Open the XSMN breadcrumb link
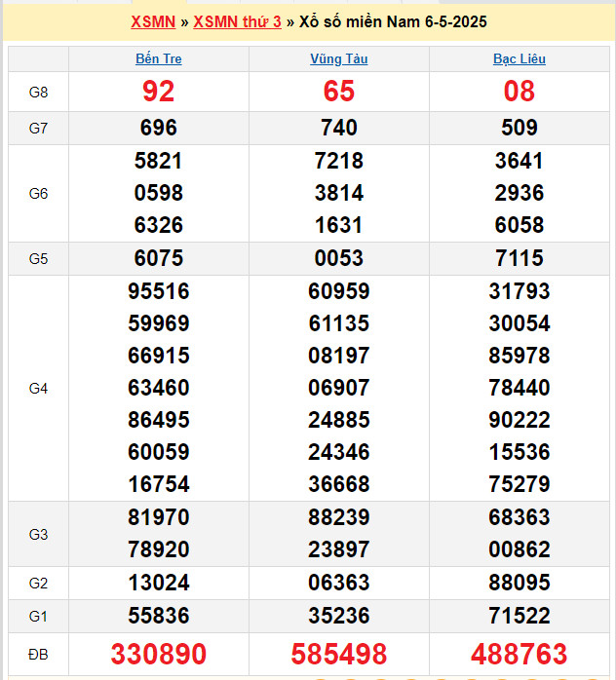 pyautogui.click(x=153, y=21)
